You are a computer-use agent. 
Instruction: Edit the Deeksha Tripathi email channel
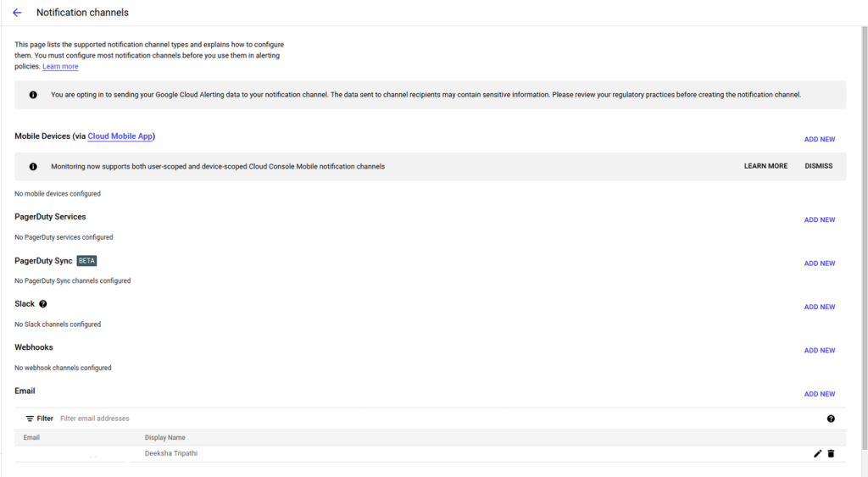coord(818,454)
